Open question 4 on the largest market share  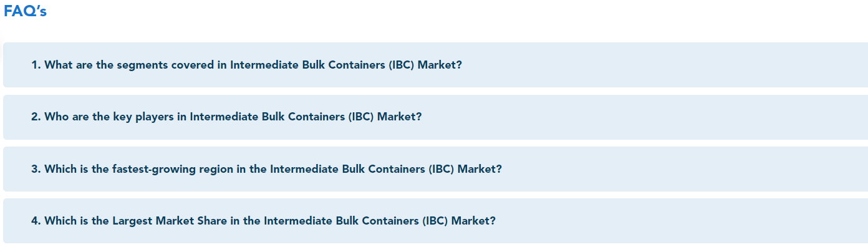pos(435,221)
